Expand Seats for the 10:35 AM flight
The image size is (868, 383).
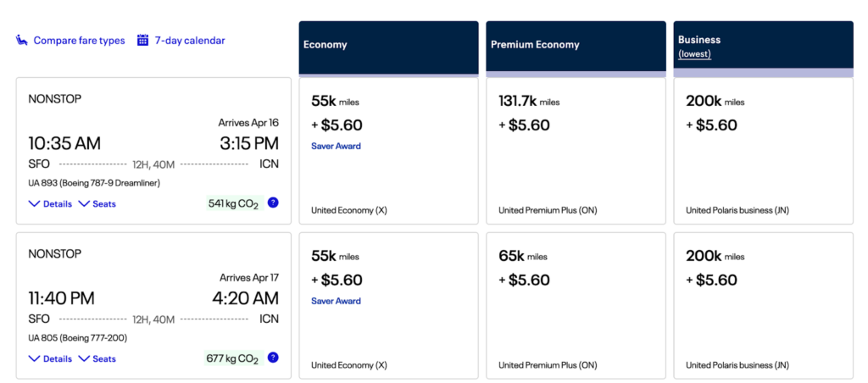97,203
